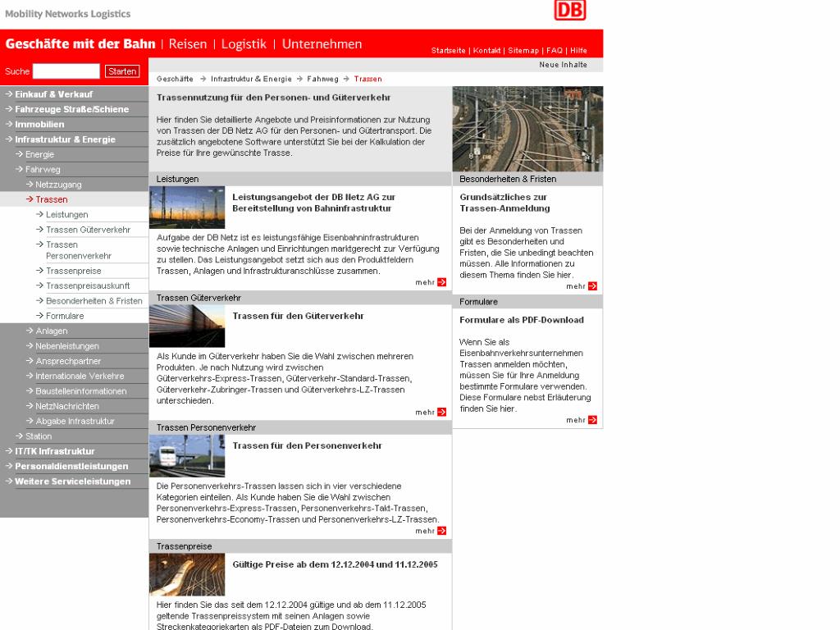Viewport: 840px width, 630px height.
Task: Expand Personaldienstleistungen sidebar item
Action: click(74, 466)
